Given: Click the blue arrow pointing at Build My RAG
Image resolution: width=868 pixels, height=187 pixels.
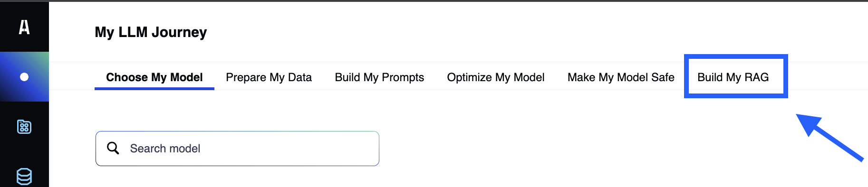Looking at the screenshot, I should point(829,137).
